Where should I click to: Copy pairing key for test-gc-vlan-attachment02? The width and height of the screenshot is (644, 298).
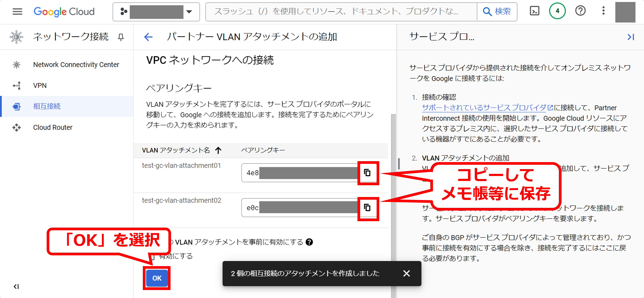coord(367,208)
